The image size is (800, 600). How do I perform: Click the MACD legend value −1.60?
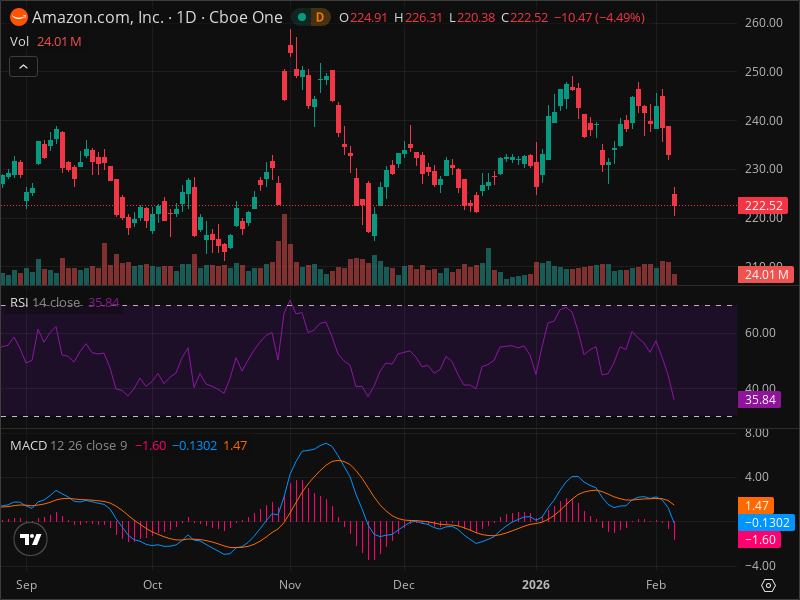coord(151,445)
